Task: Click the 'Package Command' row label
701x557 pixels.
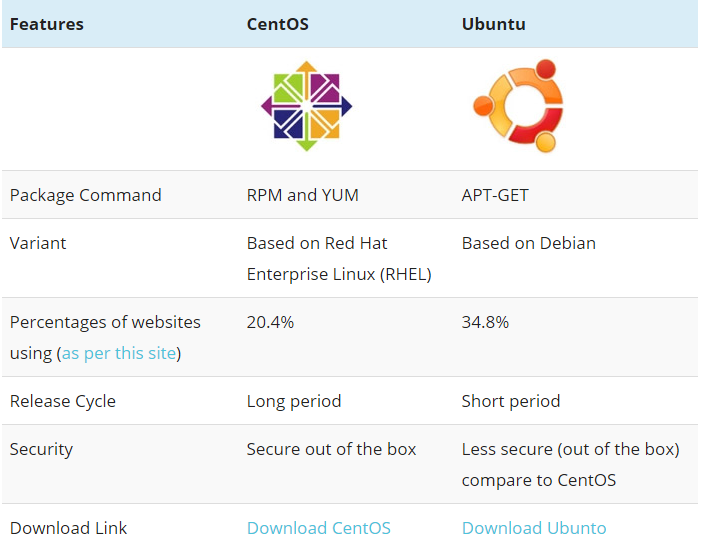Action: coord(85,195)
